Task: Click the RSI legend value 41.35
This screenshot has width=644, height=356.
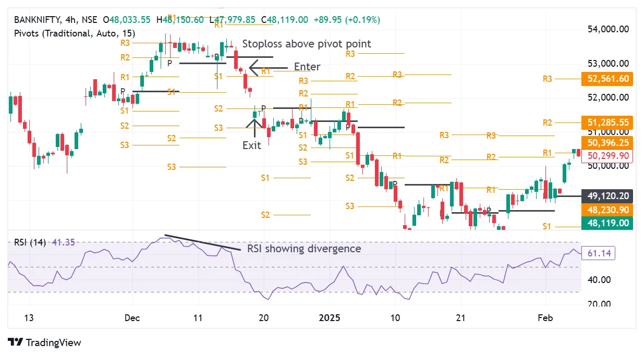Action: 63,242
